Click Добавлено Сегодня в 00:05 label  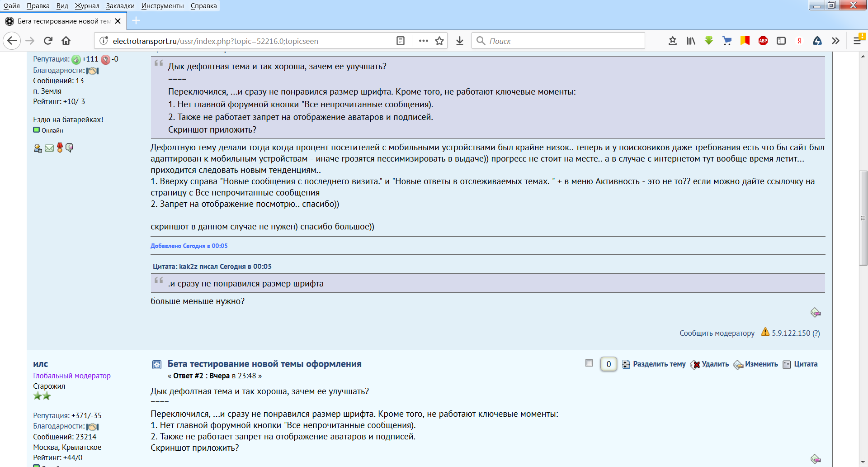[189, 246]
